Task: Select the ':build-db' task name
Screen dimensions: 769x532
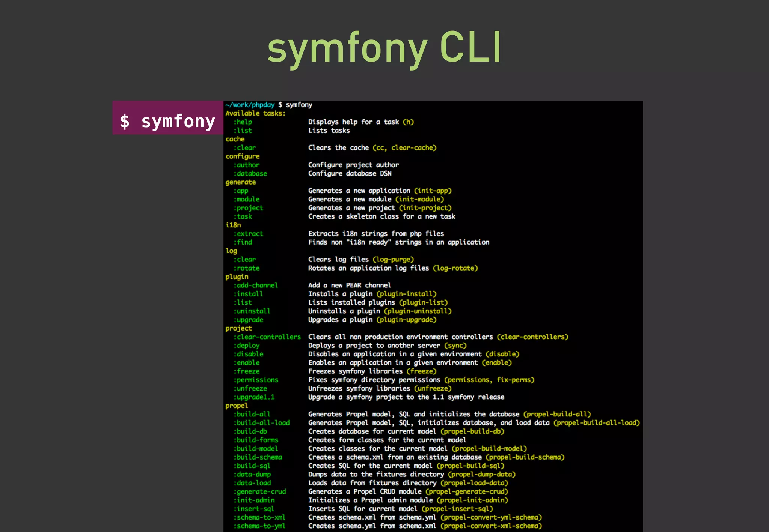Action: (250, 432)
